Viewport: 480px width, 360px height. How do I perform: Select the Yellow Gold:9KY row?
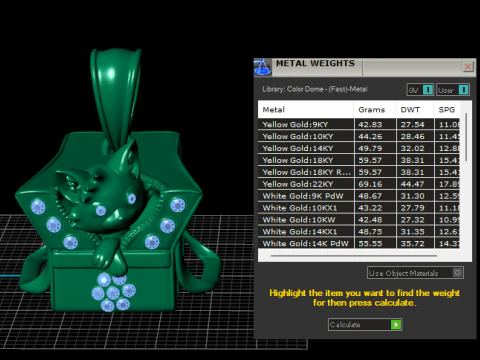click(x=359, y=124)
